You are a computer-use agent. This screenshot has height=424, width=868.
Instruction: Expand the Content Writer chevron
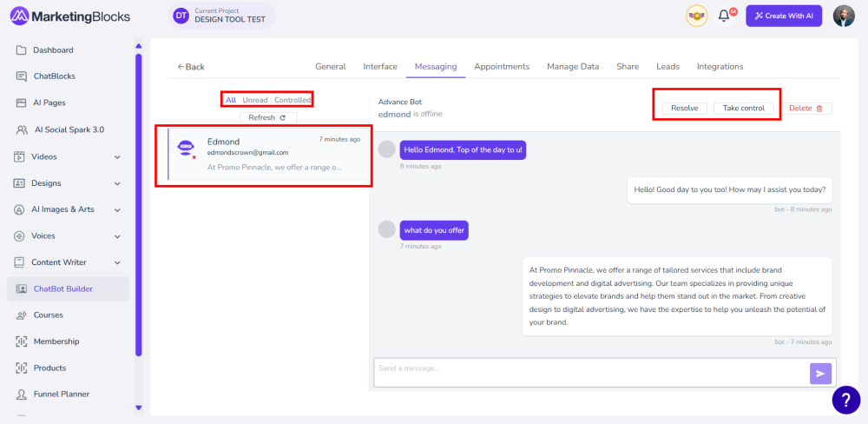click(x=117, y=262)
